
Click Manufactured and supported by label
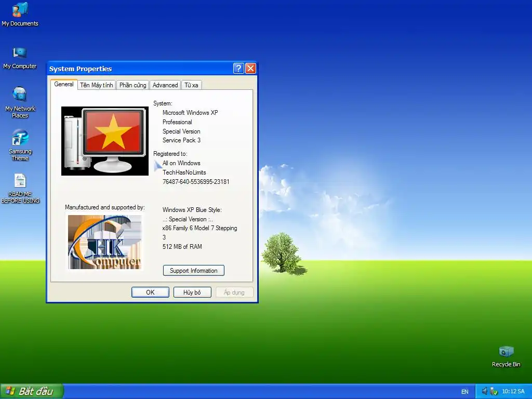click(x=105, y=207)
